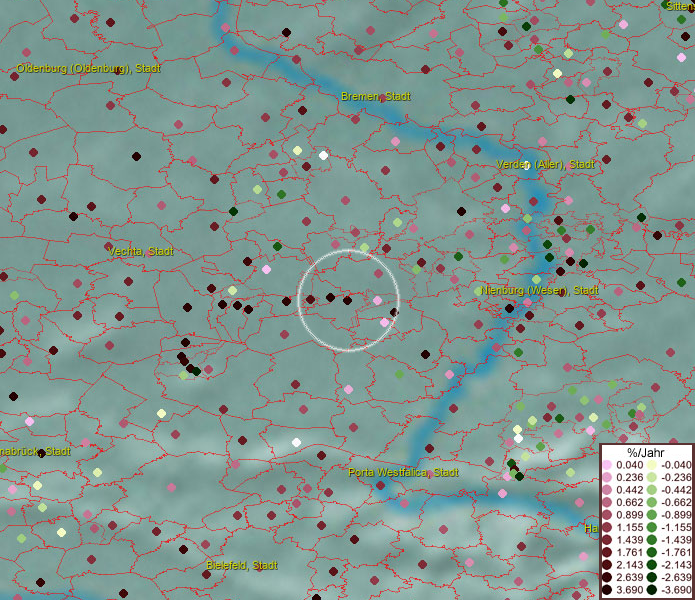
Task: Click the white marker beside the Verden label
Action: (x=526, y=167)
